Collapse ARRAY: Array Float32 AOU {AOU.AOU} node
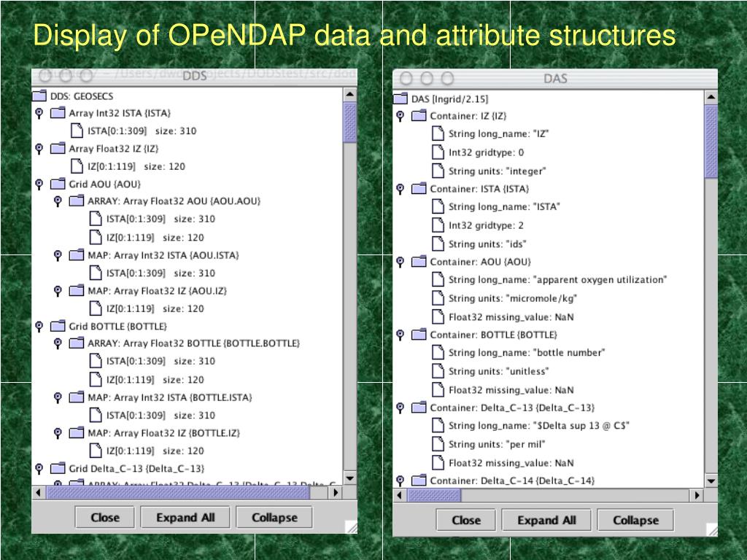Image resolution: width=747 pixels, height=560 pixels. click(58, 201)
